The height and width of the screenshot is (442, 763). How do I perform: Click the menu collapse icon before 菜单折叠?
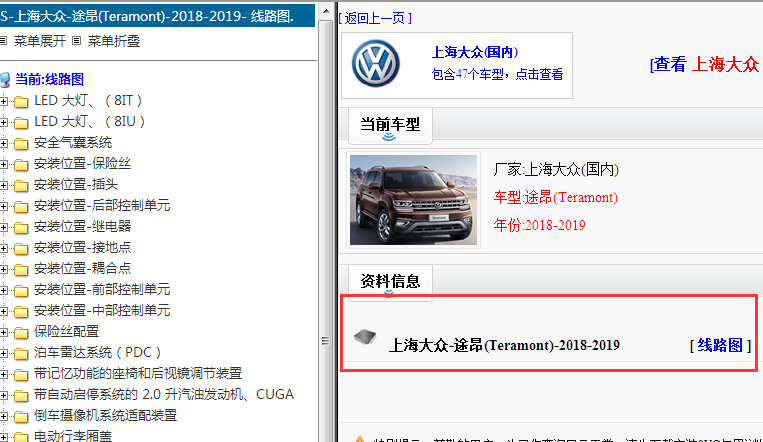(x=76, y=41)
